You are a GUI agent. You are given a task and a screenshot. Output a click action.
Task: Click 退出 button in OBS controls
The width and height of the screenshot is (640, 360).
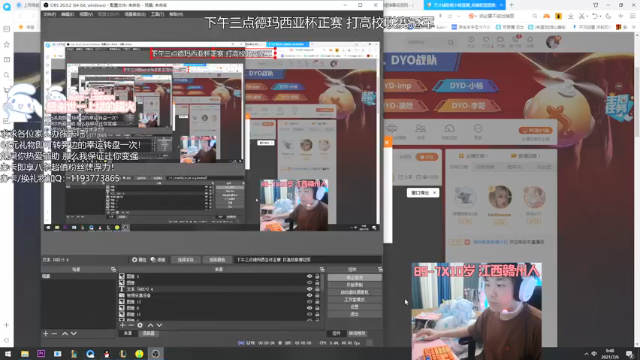pos(354,314)
